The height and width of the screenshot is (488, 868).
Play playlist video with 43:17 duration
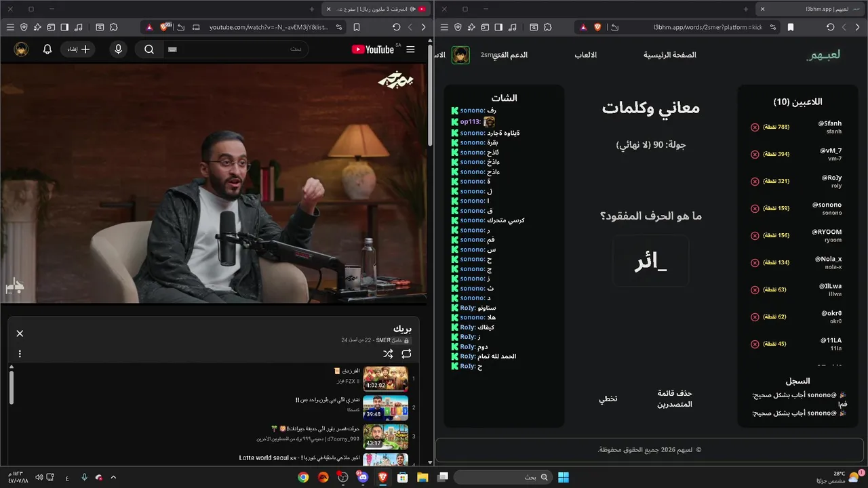coord(385,437)
